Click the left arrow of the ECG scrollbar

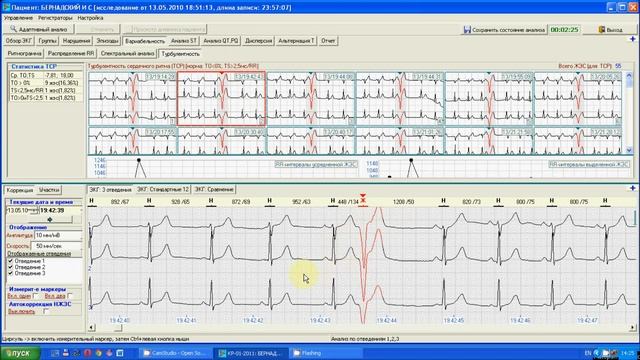pyautogui.click(x=91, y=327)
